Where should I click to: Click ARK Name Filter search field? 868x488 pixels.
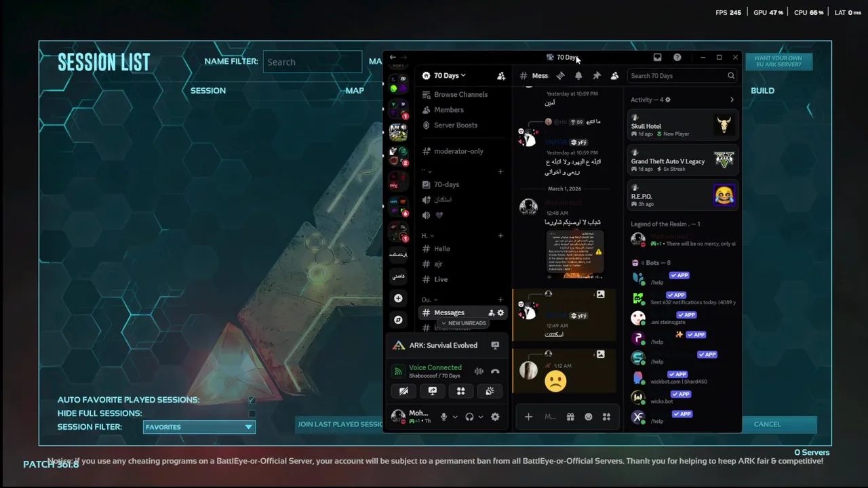pyautogui.click(x=313, y=62)
